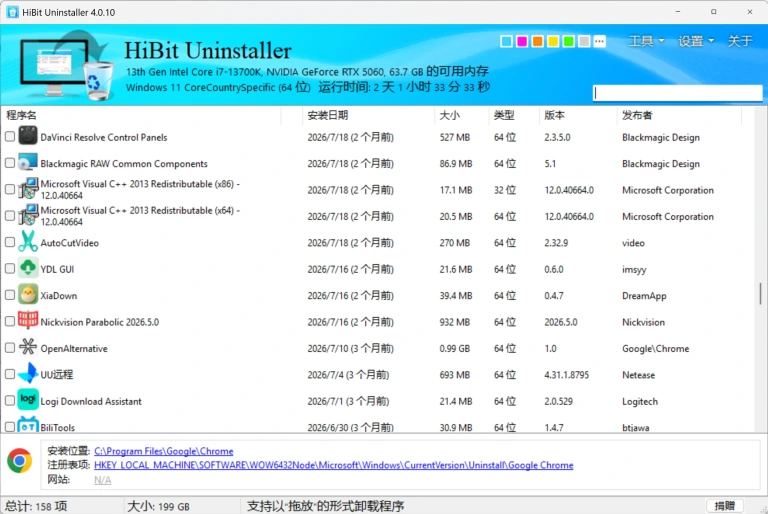This screenshot has height=514, width=768.
Task: Select the AutoCutVideo checkbox
Action: (10, 242)
